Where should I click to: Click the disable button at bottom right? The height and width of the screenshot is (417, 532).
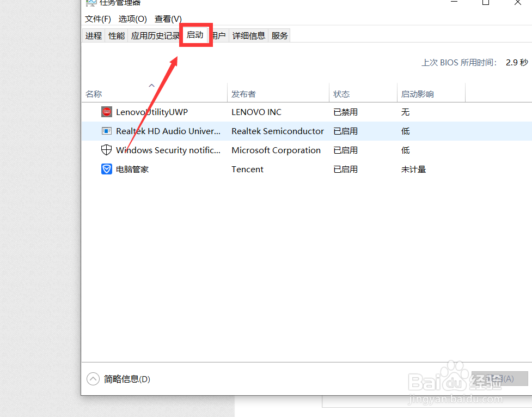pos(500,378)
